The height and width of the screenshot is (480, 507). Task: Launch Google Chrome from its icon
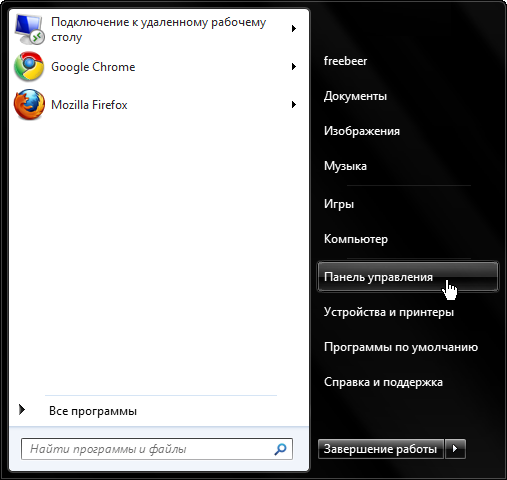tap(29, 67)
